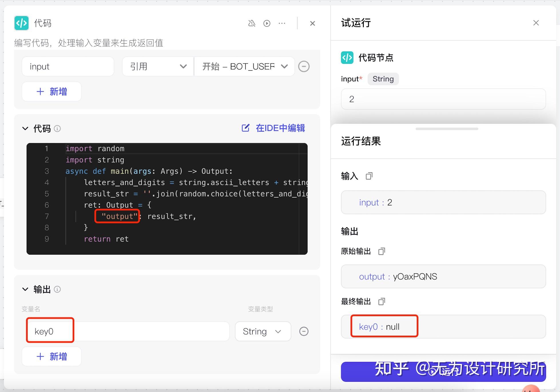Image resolution: width=560 pixels, height=392 pixels.
Task: Click the info icon next to 代码 section
Action: click(x=57, y=128)
